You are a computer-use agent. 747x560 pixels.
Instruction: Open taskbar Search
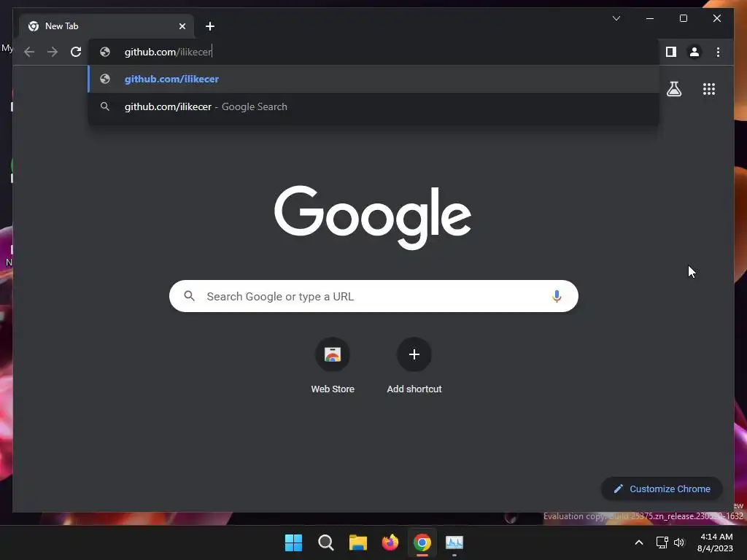click(326, 542)
